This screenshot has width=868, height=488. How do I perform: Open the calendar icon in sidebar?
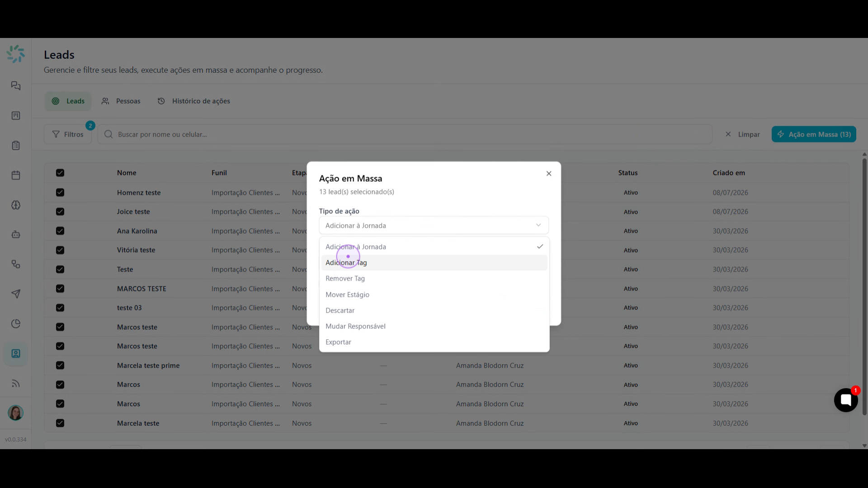(x=16, y=175)
